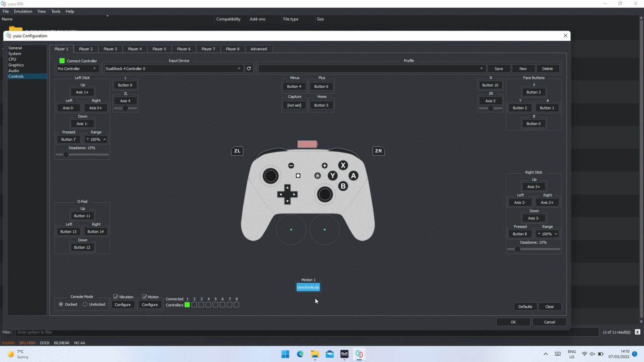
Task: Click the ZL trigger icon on the diagram
Action: point(237,151)
